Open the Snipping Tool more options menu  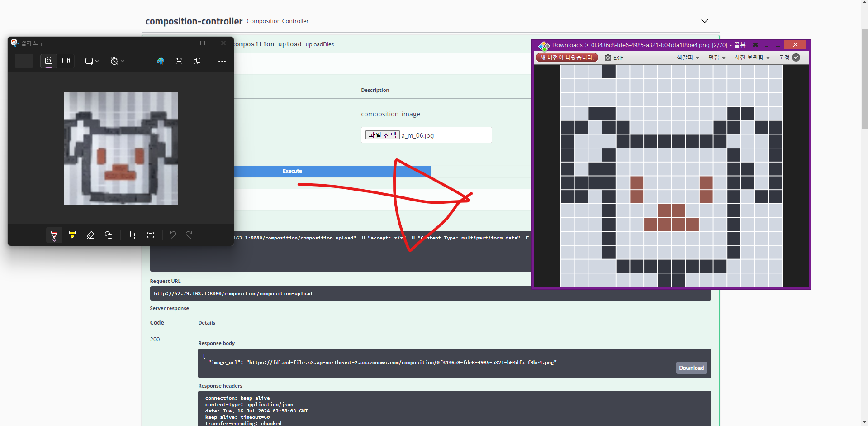[222, 61]
